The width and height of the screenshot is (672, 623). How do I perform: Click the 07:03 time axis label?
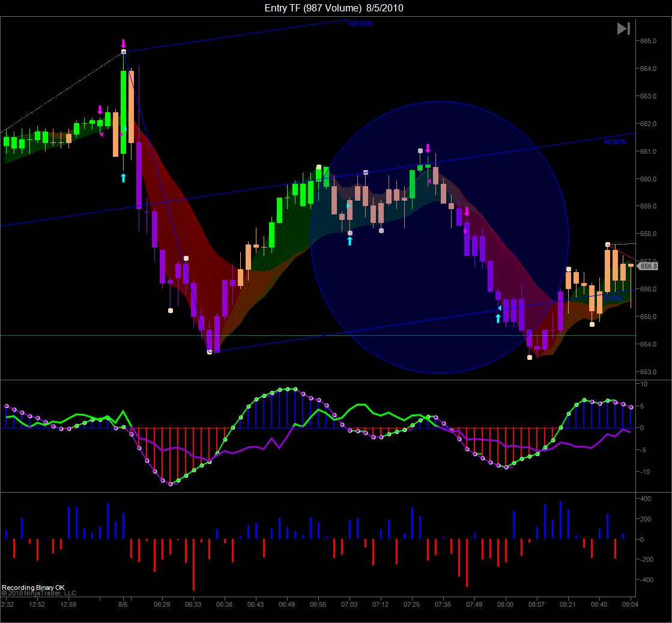pos(350,604)
